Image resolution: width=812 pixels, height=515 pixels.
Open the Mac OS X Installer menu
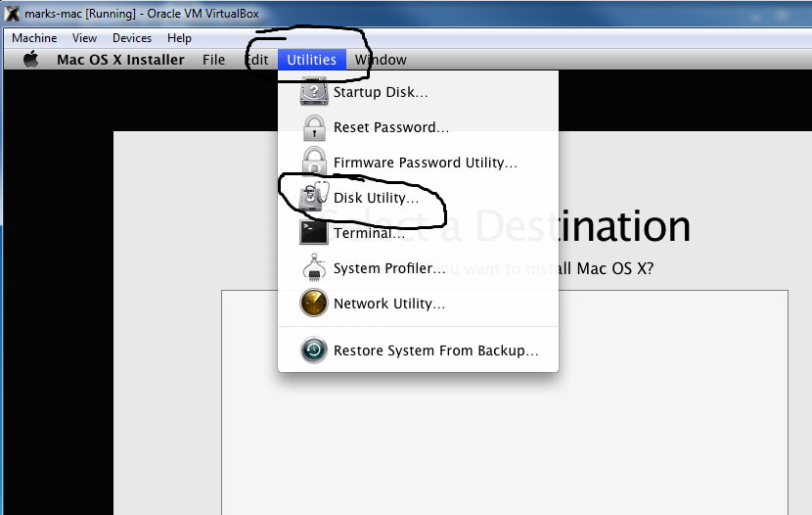120,60
